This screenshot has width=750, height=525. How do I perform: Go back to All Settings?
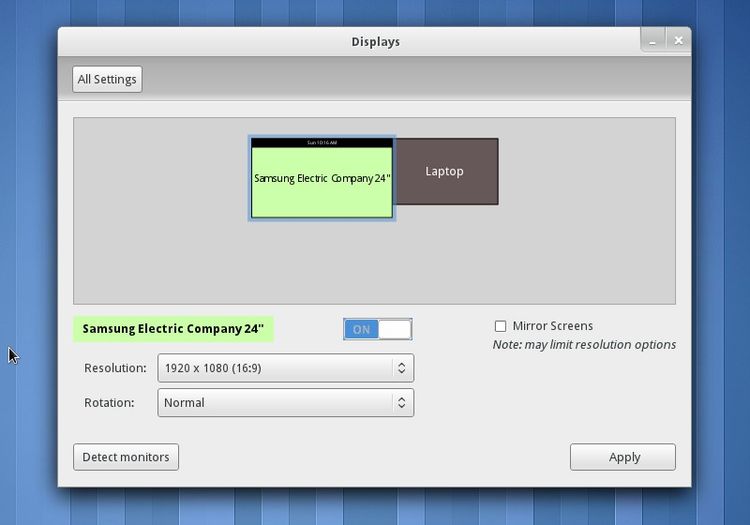[x=108, y=79]
